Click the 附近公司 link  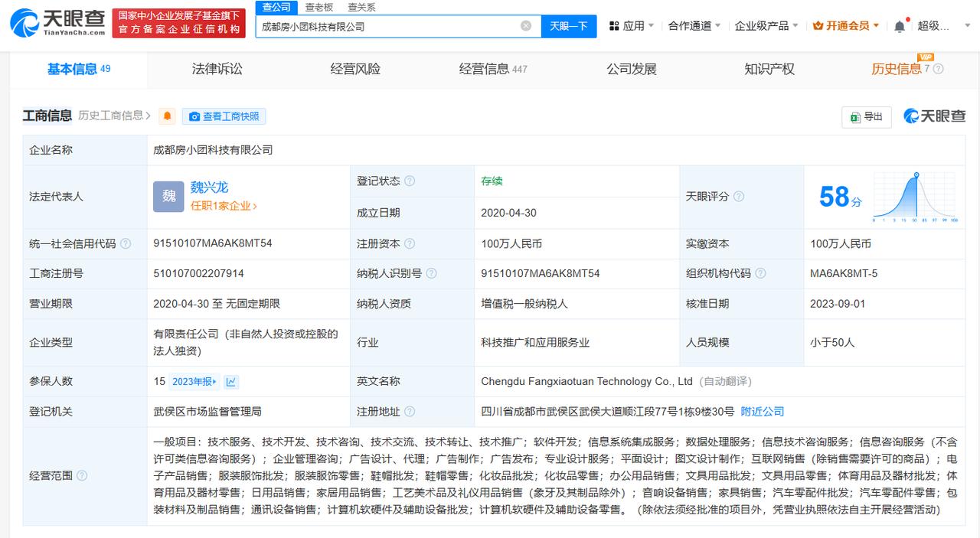coord(763,412)
